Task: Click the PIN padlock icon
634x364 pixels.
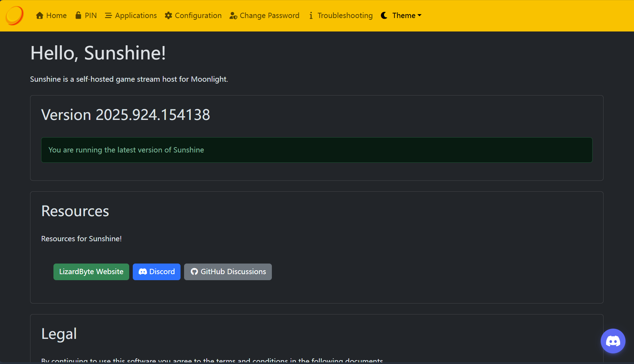Action: tap(78, 15)
